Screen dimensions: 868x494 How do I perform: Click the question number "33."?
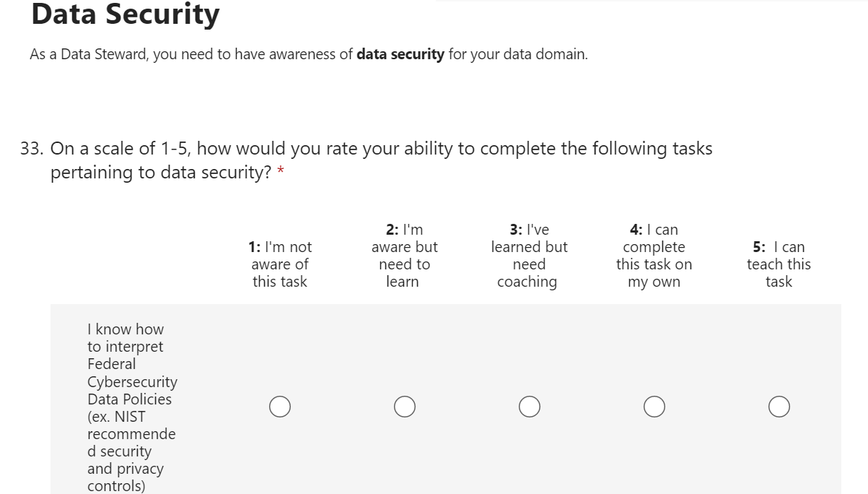(32, 149)
